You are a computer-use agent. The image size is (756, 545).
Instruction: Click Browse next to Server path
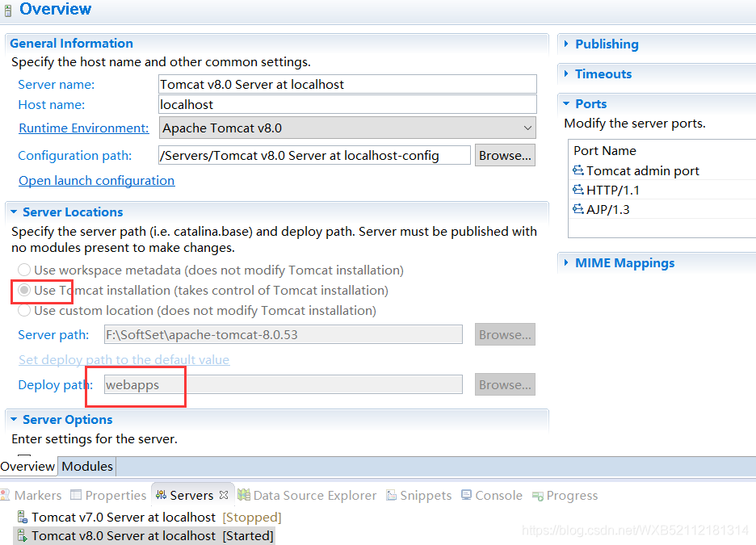[x=505, y=334]
